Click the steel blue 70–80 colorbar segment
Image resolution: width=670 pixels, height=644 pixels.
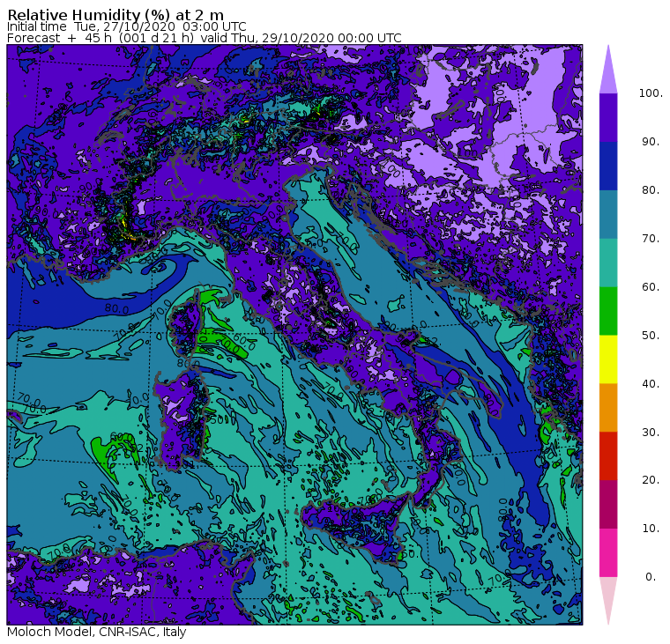(608, 214)
